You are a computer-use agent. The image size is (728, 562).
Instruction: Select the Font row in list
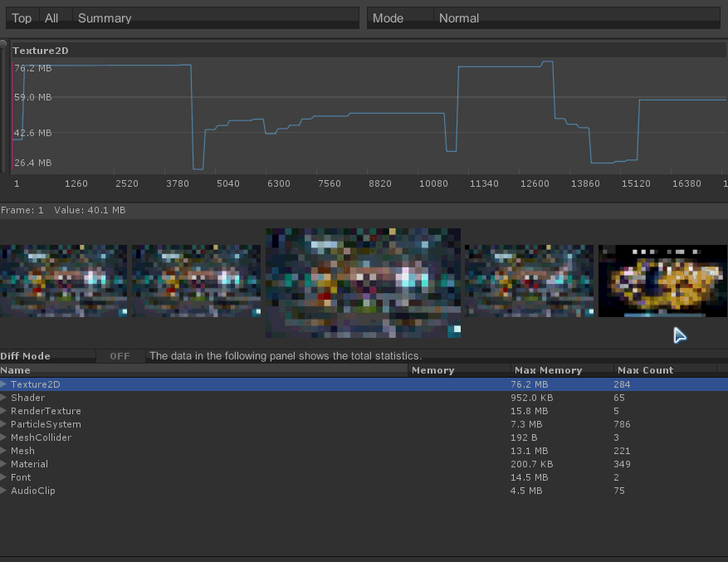tap(21, 477)
